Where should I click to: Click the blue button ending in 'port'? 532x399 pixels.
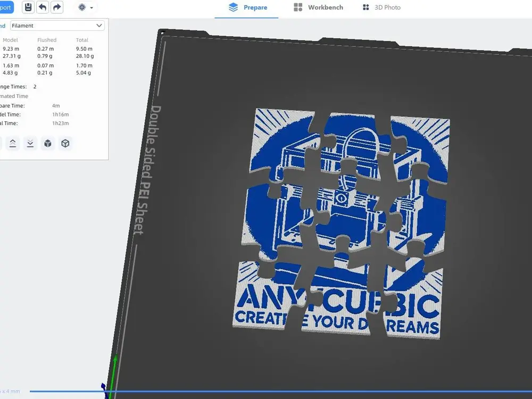[x=6, y=7]
